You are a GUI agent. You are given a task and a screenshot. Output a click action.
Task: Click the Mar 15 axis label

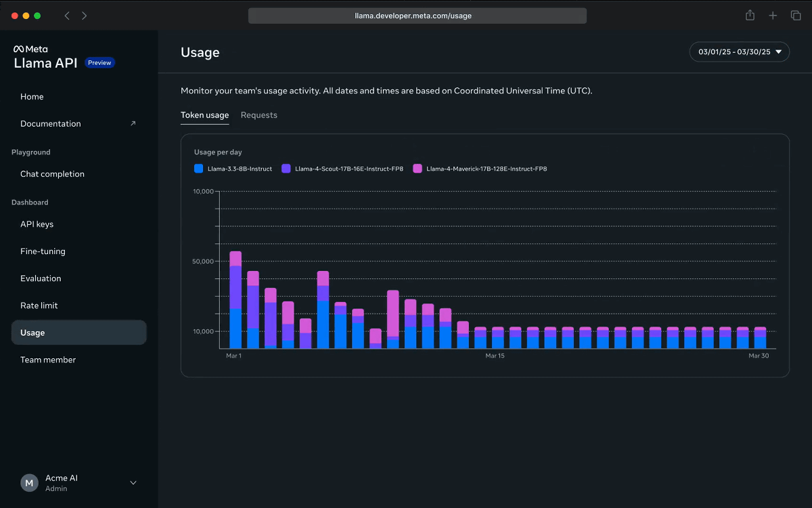tap(495, 356)
